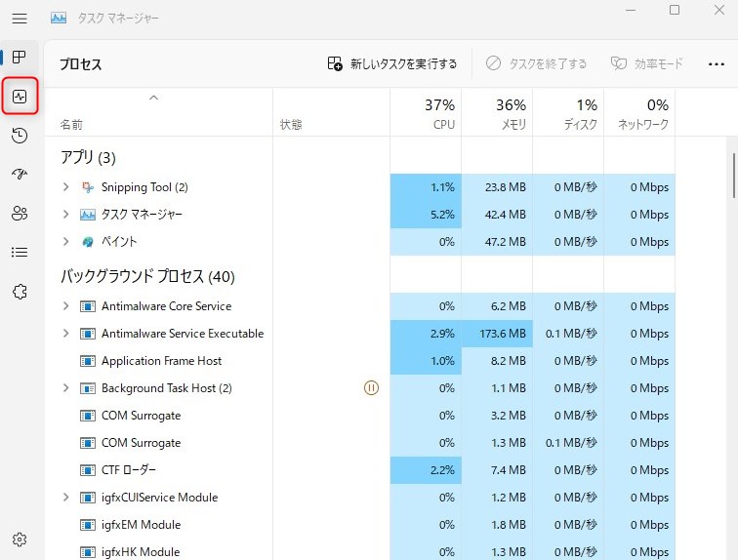Open the App history sidebar icon

pos(20,136)
